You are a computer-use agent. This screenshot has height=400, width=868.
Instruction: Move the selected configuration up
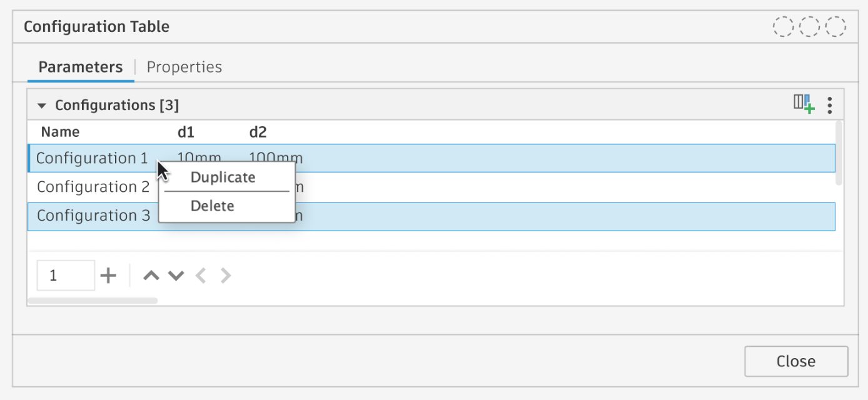(x=151, y=274)
